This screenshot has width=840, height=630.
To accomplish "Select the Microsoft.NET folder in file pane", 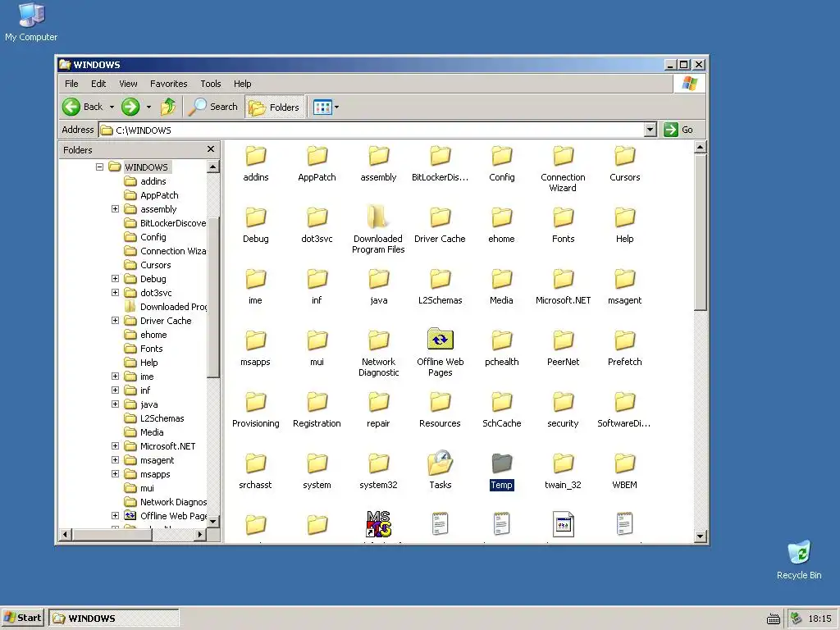I will coord(563,278).
